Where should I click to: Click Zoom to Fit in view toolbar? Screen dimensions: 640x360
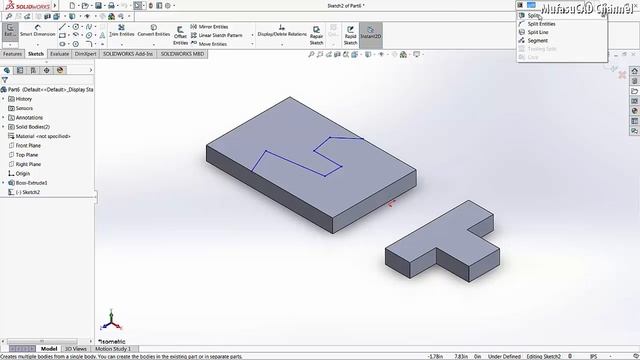(311, 54)
